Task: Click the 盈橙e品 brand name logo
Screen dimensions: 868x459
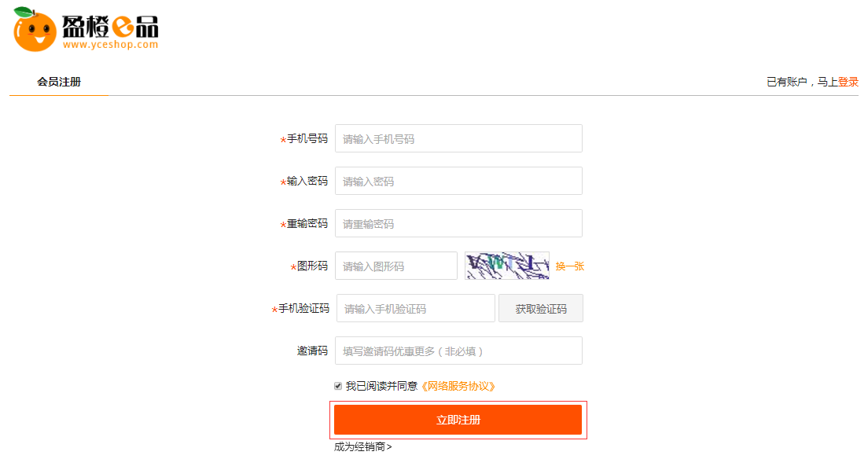Action: 110,25
